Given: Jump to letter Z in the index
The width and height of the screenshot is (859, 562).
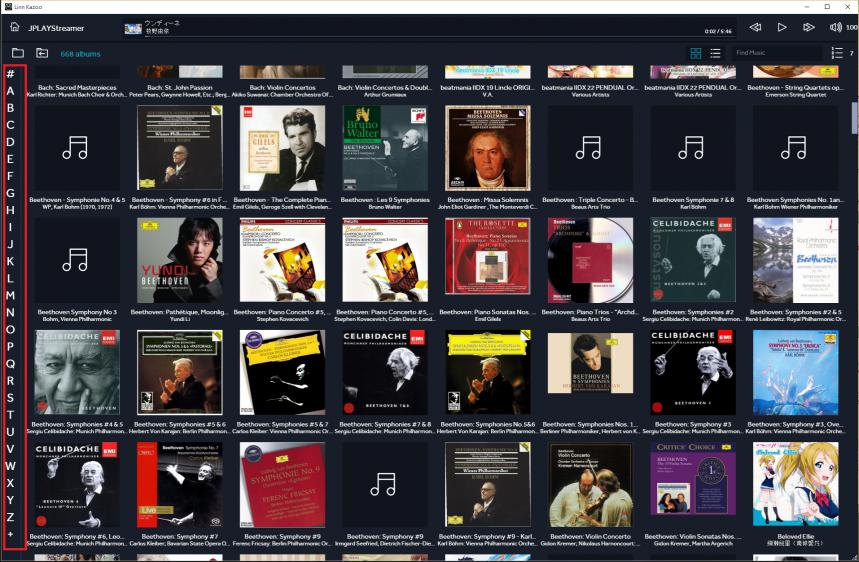Looking at the screenshot, I should pos(10,516).
